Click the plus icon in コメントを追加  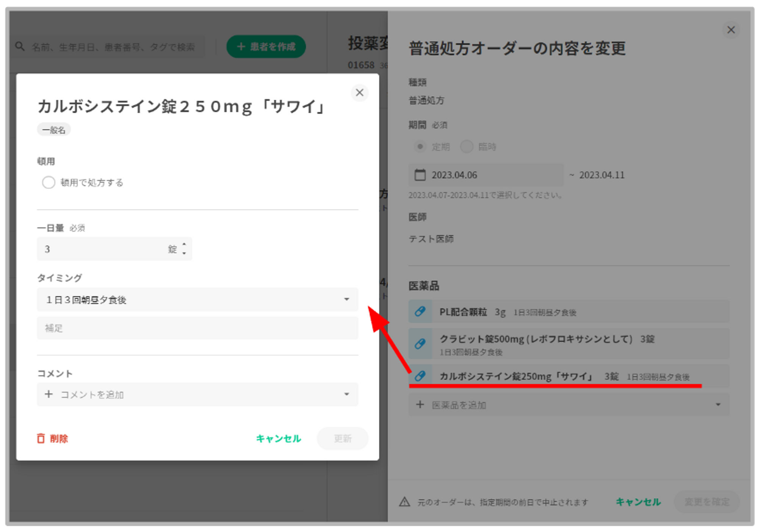(x=49, y=394)
